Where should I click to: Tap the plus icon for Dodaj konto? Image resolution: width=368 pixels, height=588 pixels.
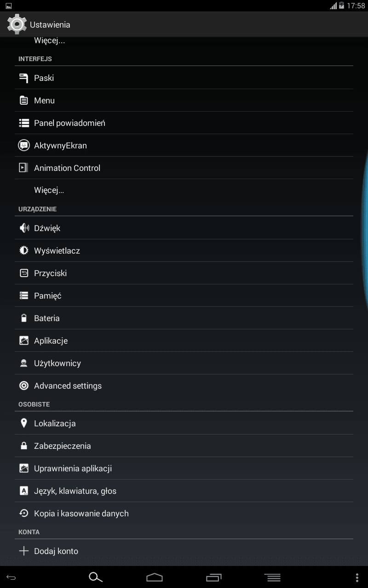[x=23, y=551]
